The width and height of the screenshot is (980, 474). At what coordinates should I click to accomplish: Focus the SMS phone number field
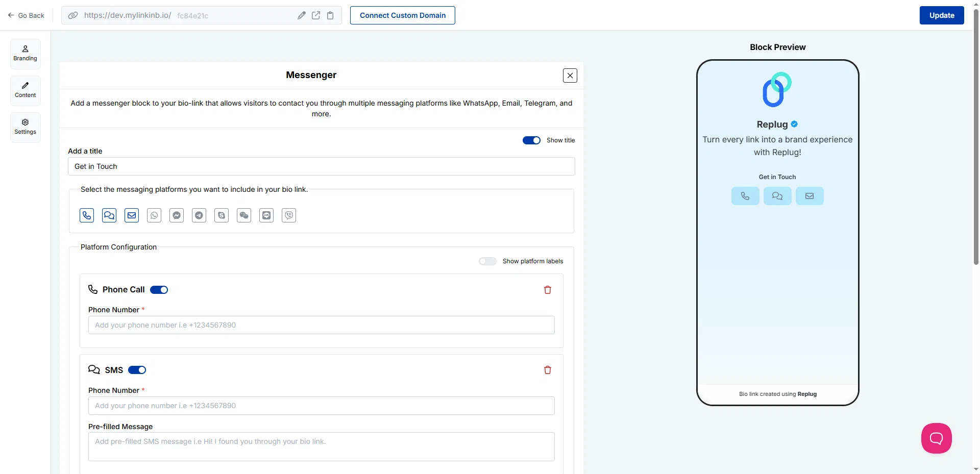pos(322,406)
